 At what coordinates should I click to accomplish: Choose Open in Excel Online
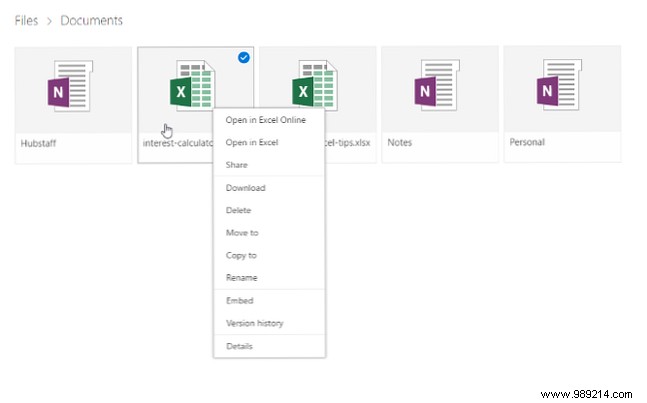click(x=266, y=120)
